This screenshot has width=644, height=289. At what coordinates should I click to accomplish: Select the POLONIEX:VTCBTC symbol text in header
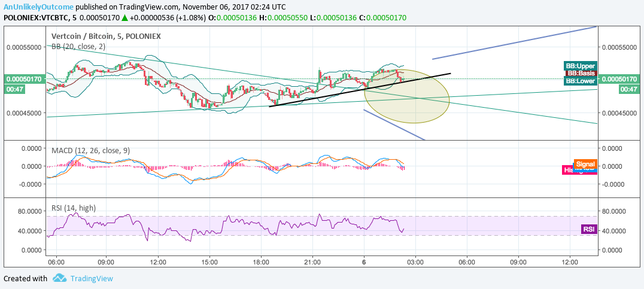pos(36,18)
